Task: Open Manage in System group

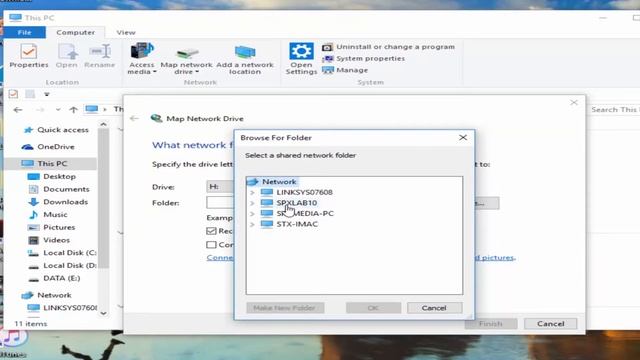Action: (345, 70)
